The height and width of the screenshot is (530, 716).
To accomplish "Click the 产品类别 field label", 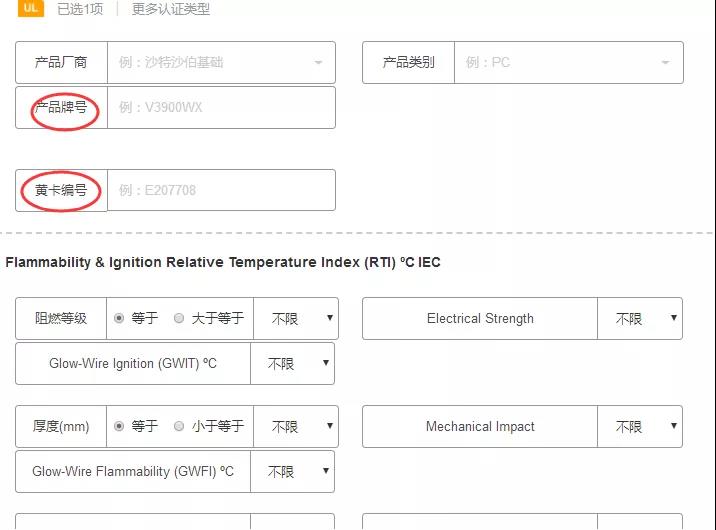I will 408,62.
